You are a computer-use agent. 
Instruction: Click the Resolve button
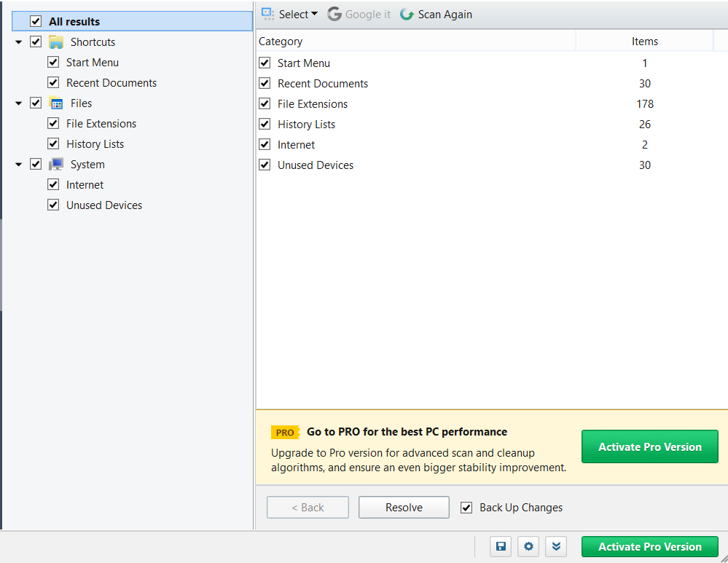click(x=404, y=508)
